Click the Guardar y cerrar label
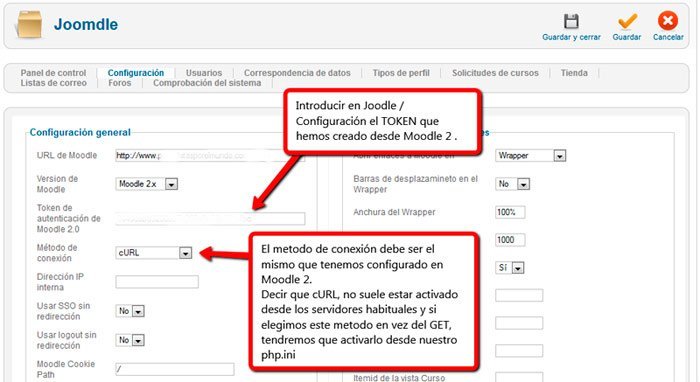This screenshot has width=700, height=382. [x=571, y=37]
